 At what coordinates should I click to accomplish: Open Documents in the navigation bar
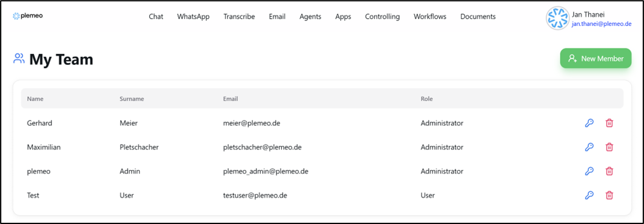[x=478, y=16]
